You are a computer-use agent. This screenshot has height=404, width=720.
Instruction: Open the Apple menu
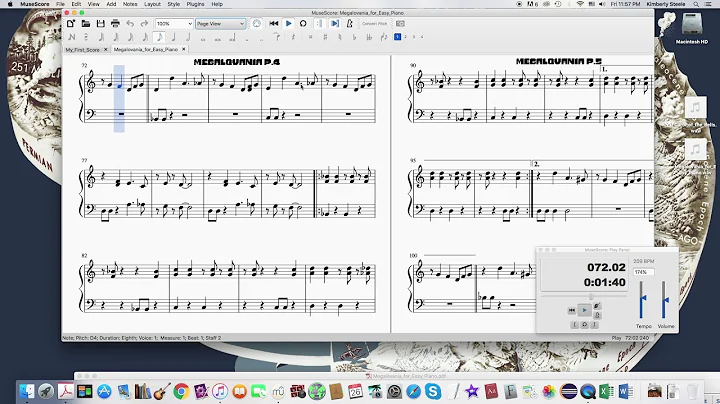tap(10, 4)
